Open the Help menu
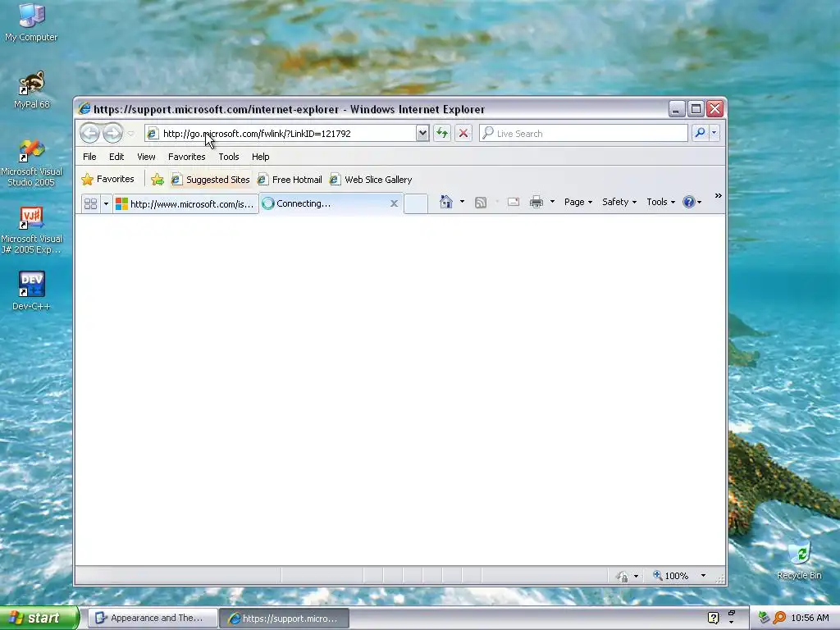This screenshot has height=630, width=840. click(260, 157)
